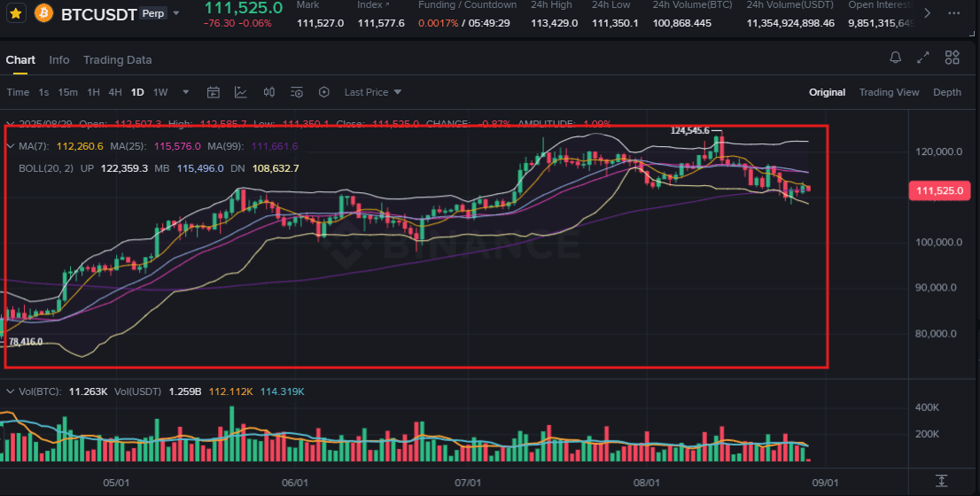Click the reset chart scale icon

click(x=942, y=481)
